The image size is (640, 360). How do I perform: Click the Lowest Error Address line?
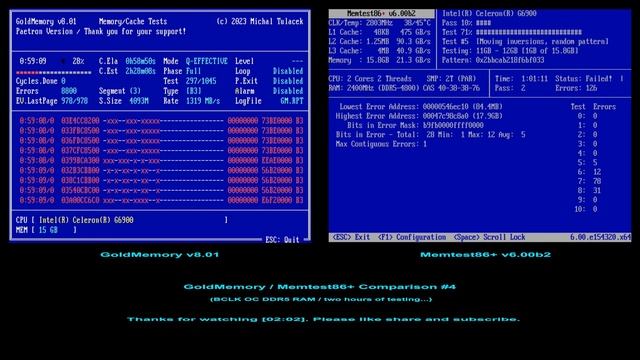(x=421, y=107)
